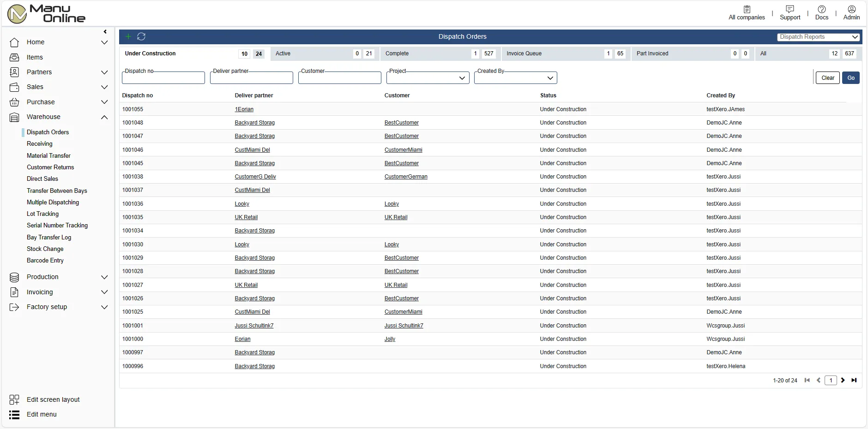This screenshot has height=429, width=868.
Task: Go to the last page of results
Action: [854, 381]
